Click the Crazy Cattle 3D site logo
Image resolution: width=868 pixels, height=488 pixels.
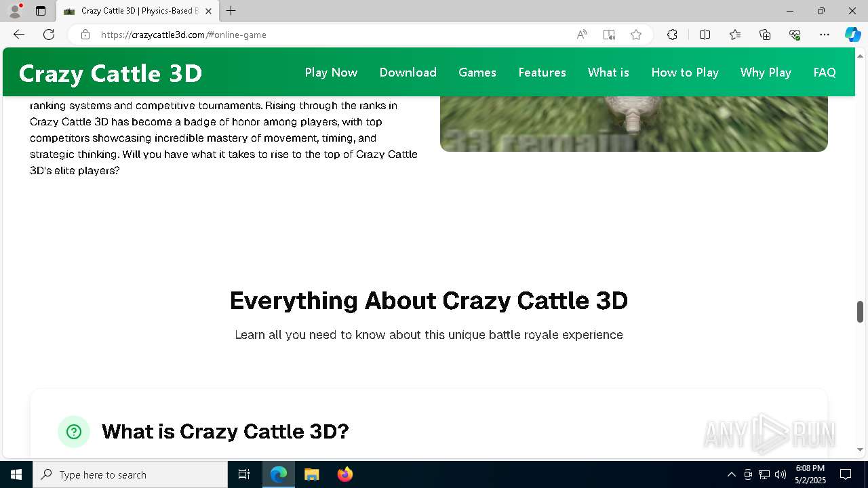pyautogui.click(x=111, y=73)
